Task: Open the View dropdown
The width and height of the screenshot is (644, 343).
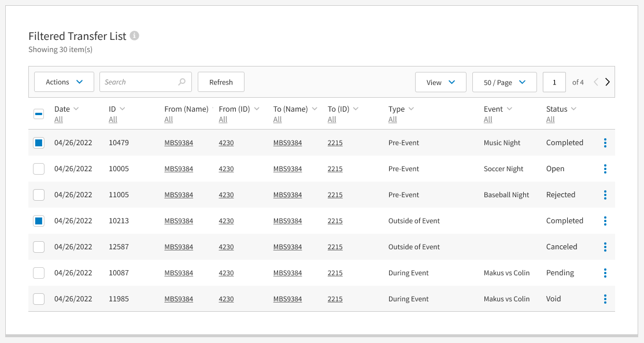Action: pos(441,82)
